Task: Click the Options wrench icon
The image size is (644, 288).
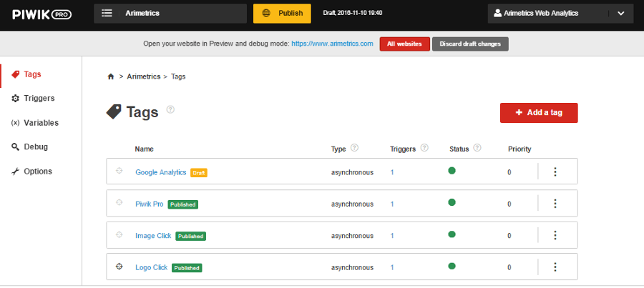Action: (15, 172)
